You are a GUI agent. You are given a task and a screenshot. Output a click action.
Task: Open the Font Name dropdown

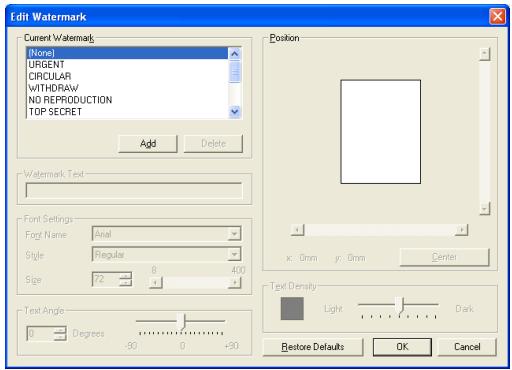coord(234,234)
